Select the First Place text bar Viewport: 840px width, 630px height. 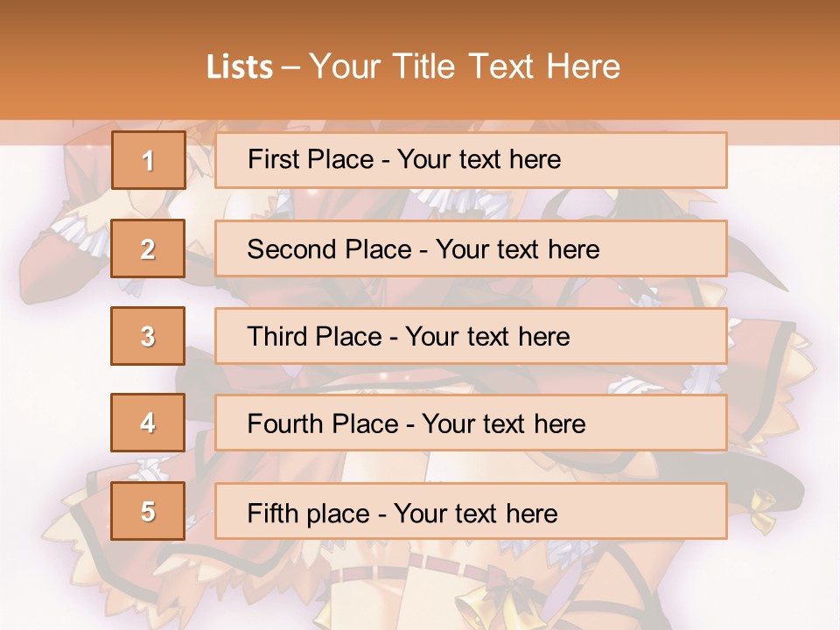tap(471, 160)
